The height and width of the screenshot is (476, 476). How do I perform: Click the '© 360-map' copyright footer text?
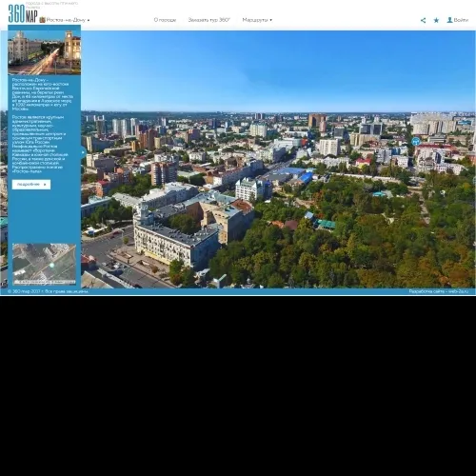48,291
